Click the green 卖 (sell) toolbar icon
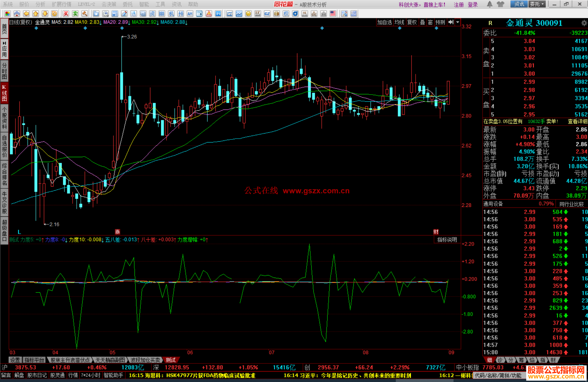588x382 pixels. pos(75,14)
